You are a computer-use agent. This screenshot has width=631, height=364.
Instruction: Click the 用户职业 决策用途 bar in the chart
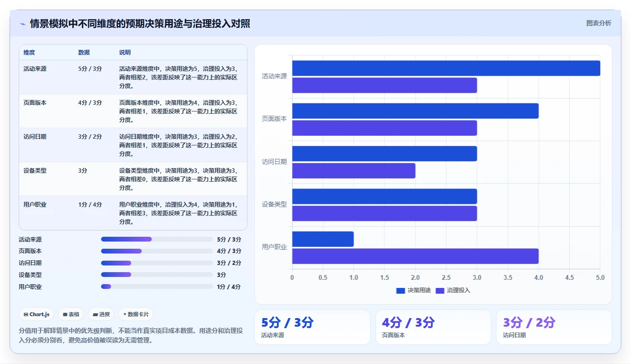tap(323, 239)
